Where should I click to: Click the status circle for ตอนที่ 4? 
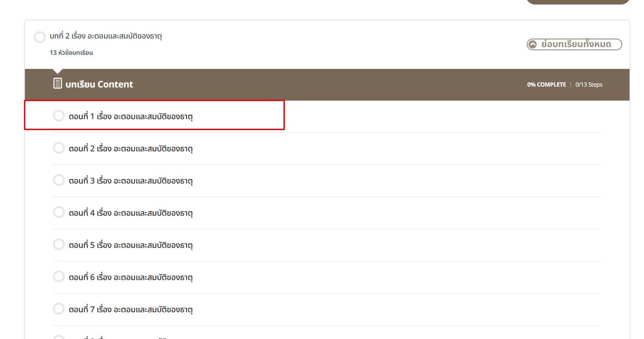(59, 213)
